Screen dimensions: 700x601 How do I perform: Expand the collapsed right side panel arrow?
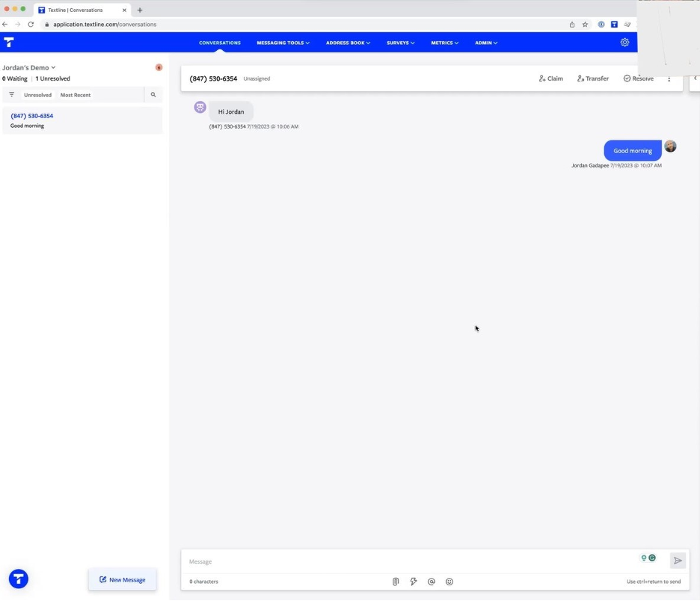[695, 78]
